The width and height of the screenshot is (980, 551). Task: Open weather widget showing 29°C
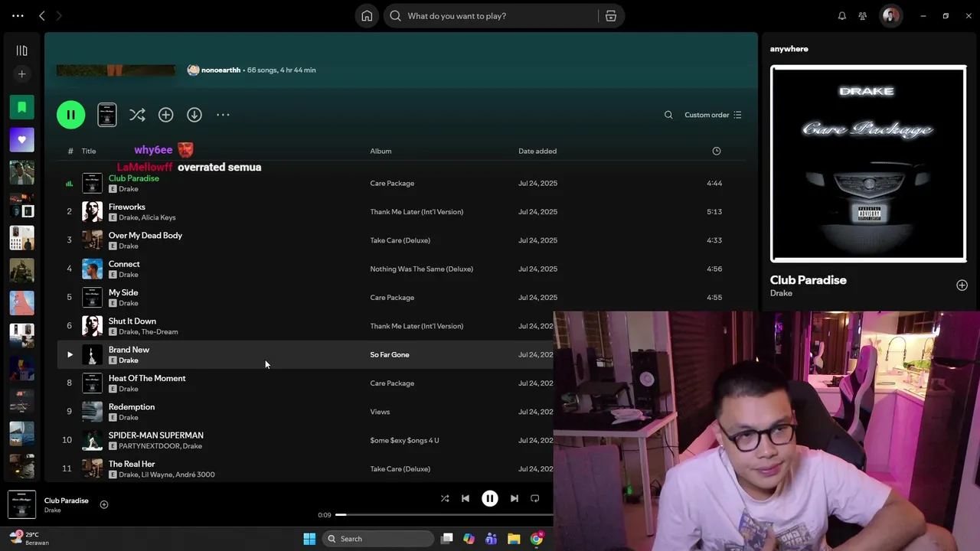(x=31, y=539)
